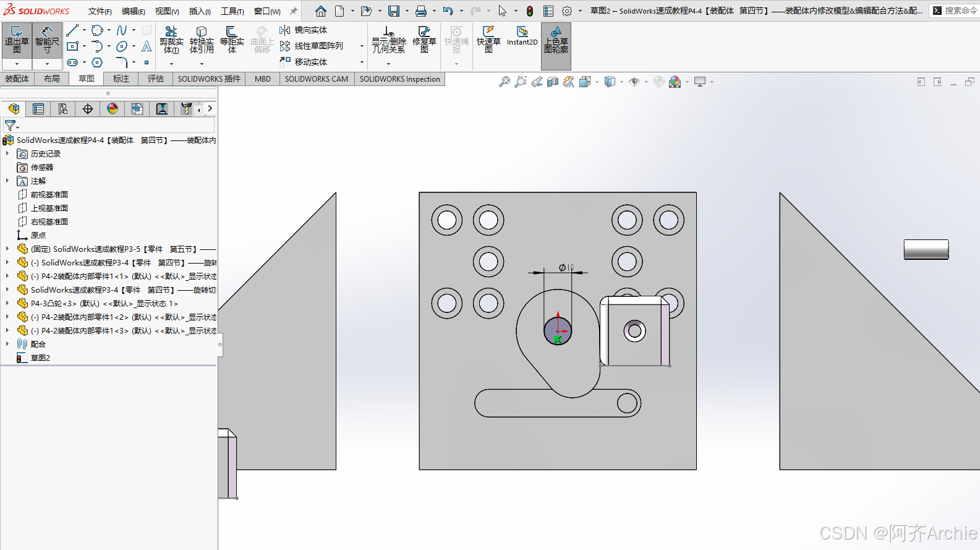Screen dimensions: 980x550
Task: Open the Window (窗口) menu
Action: [x=267, y=11]
